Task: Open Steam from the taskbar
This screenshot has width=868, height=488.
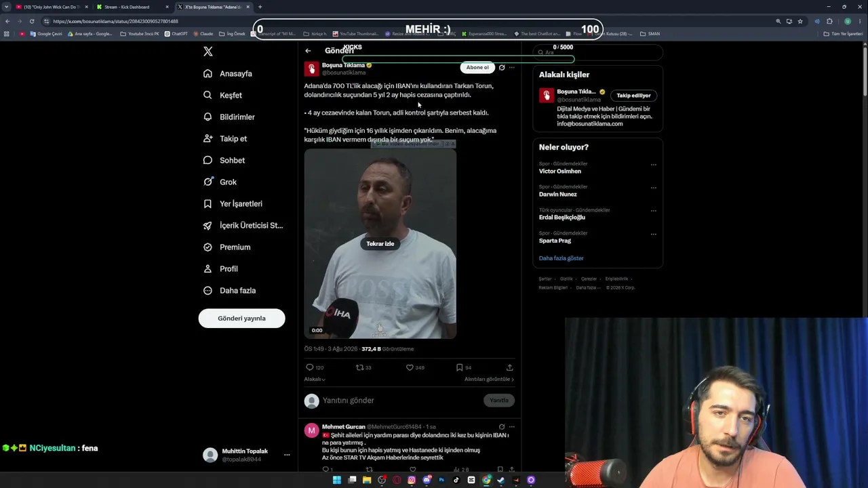Action: click(x=501, y=480)
